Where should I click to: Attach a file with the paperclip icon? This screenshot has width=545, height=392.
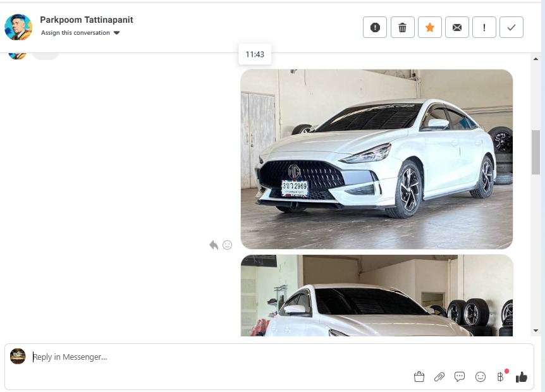click(x=439, y=377)
